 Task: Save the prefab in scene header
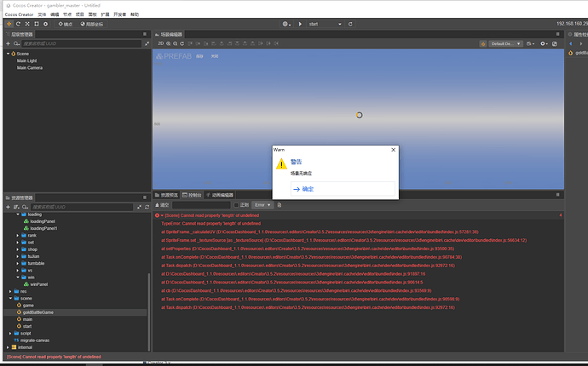pyautogui.click(x=199, y=56)
